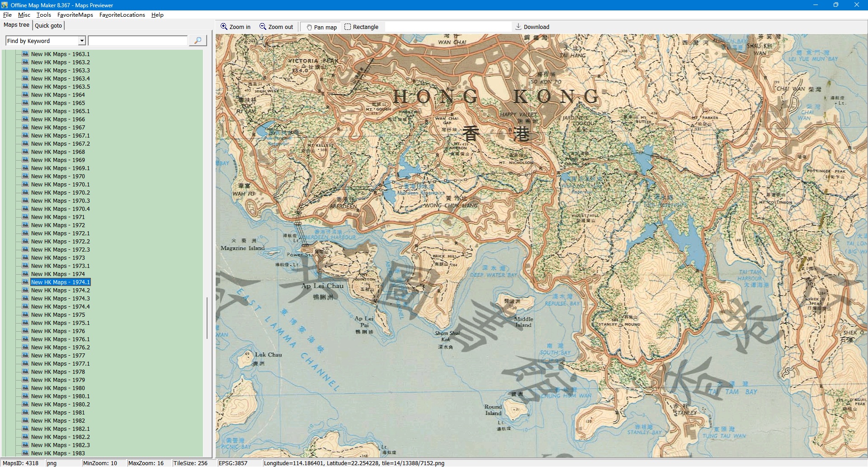Click the map icon beside 1963.1
868x467 pixels.
click(25, 54)
